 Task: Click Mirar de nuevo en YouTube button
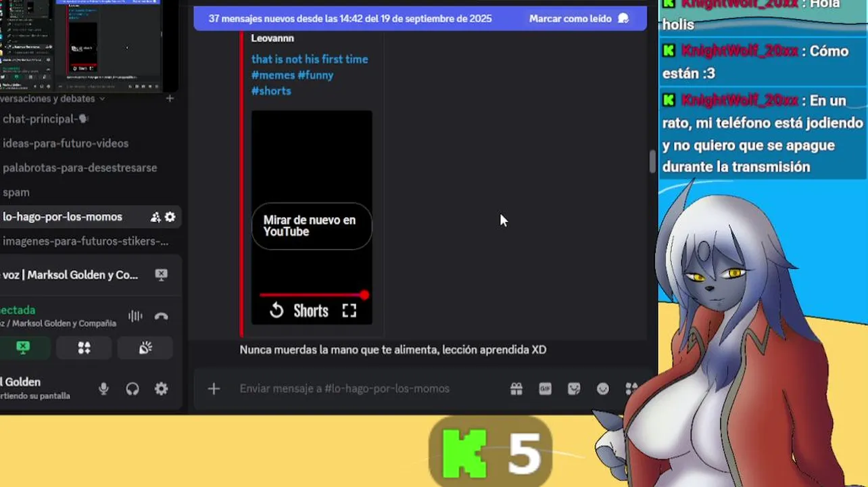(x=312, y=226)
